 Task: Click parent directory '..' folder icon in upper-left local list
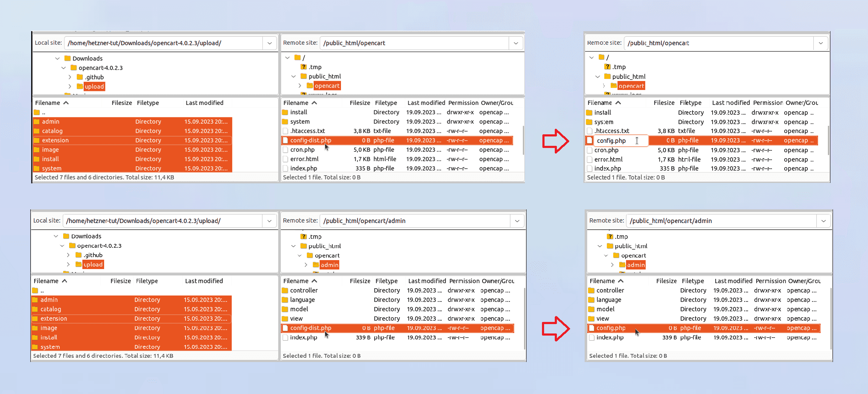(x=37, y=112)
